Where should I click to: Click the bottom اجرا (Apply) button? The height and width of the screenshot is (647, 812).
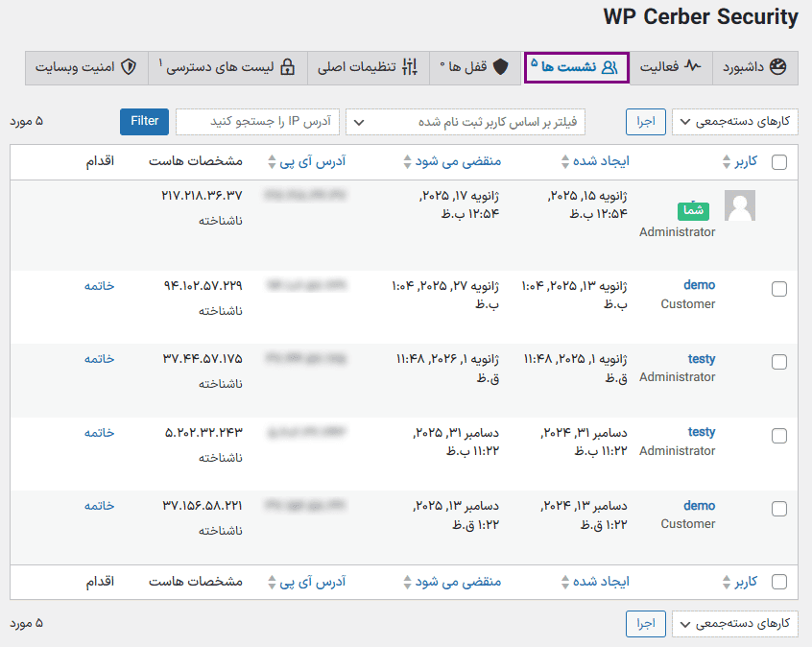[646, 624]
